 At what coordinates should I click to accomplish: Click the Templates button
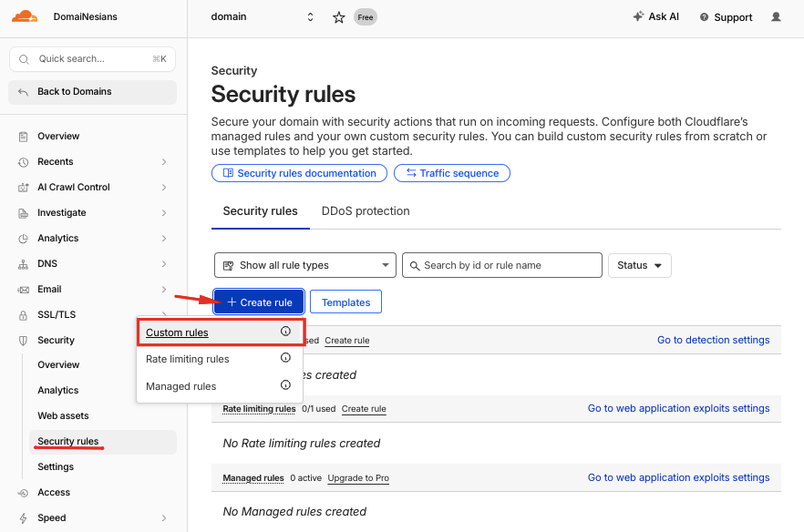345,302
